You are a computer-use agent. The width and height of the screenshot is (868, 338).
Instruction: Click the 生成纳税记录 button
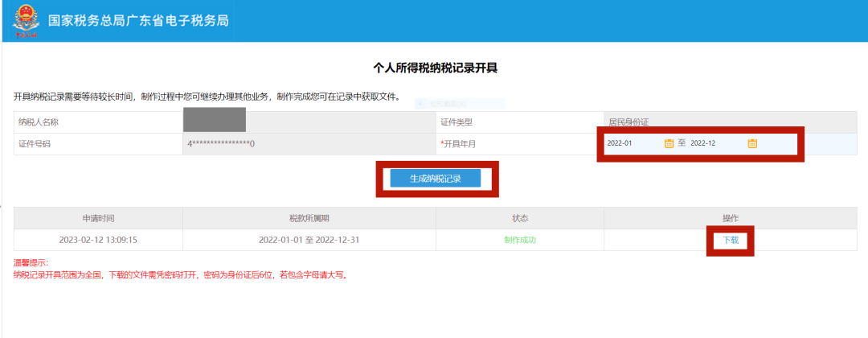[x=435, y=179]
